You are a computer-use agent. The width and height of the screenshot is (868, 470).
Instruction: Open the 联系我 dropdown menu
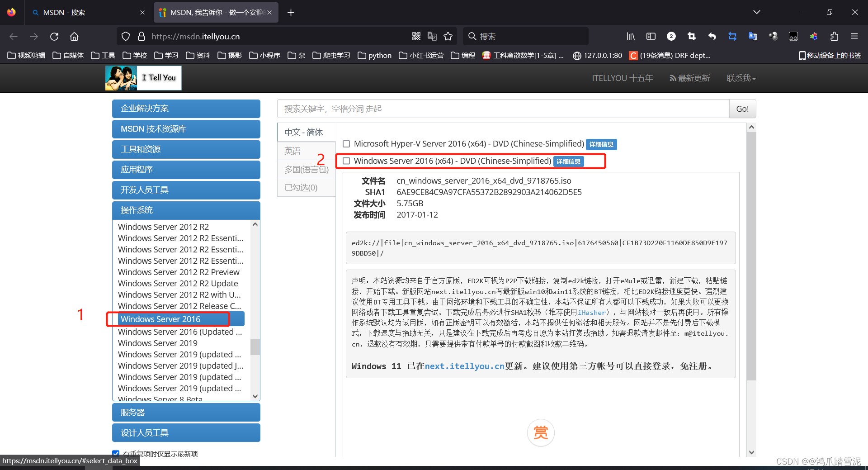click(x=741, y=78)
